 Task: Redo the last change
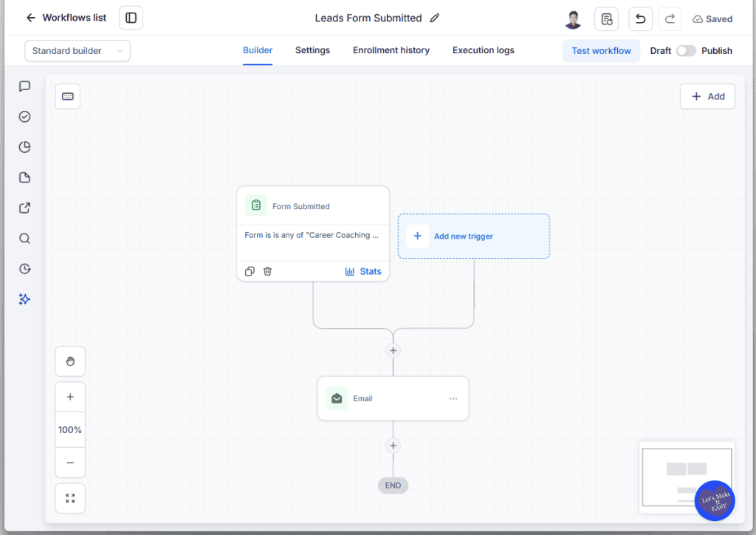670,19
